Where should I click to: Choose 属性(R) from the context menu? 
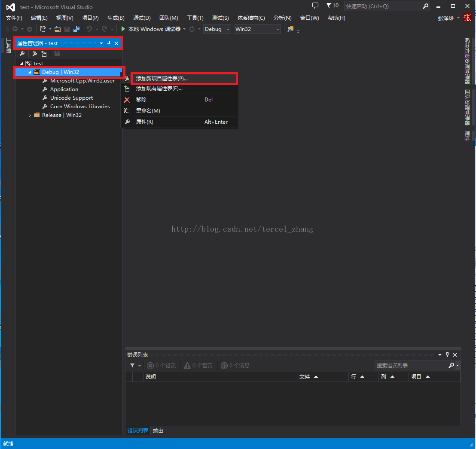coord(180,122)
